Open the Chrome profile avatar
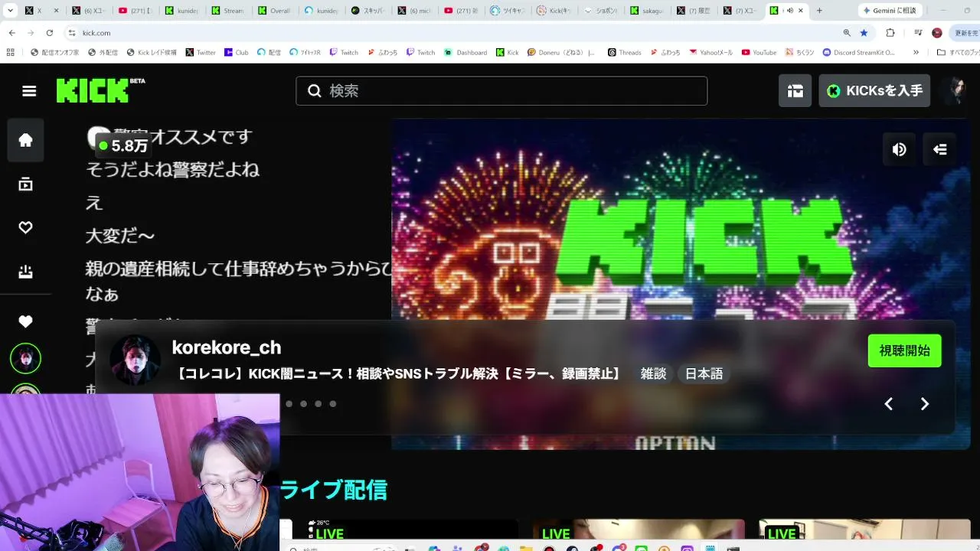The width and height of the screenshot is (980, 551). point(937,33)
